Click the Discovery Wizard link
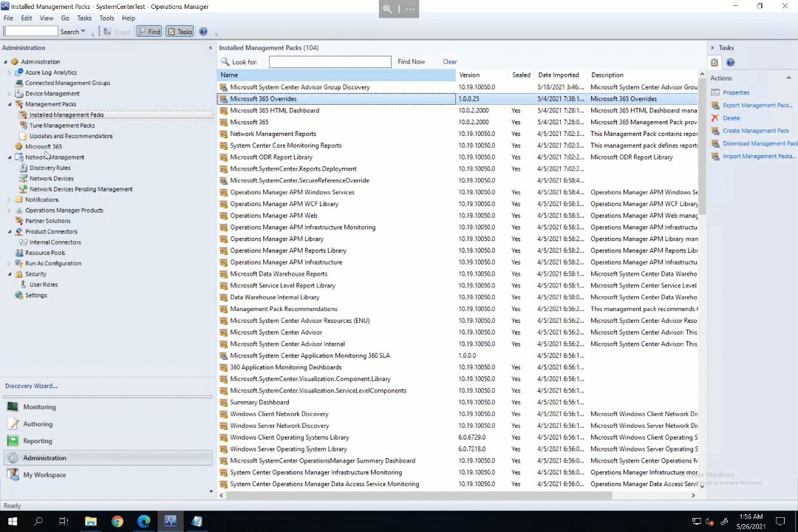This screenshot has height=532, width=798. (x=31, y=386)
